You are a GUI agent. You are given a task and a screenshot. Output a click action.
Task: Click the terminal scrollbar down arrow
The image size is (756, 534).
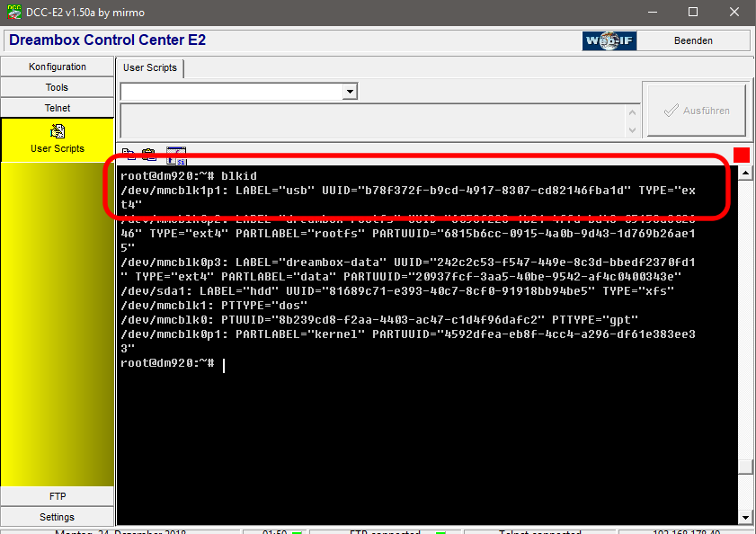click(x=744, y=517)
